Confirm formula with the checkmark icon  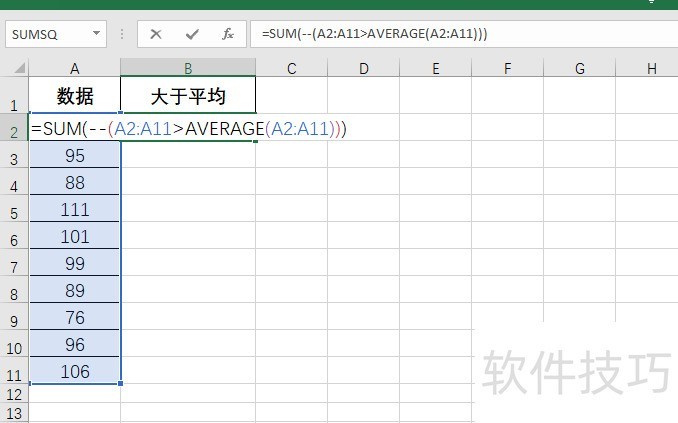(192, 34)
